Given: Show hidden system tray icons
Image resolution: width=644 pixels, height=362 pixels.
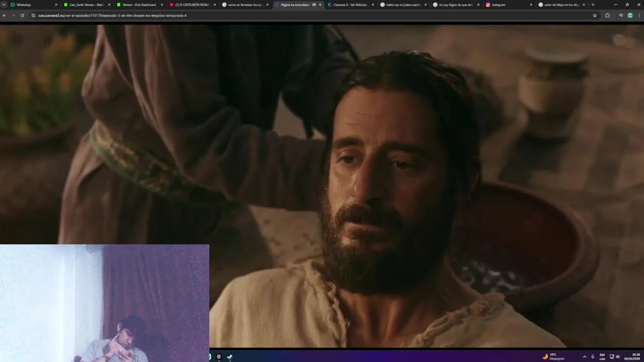Looking at the screenshot, I should click(x=584, y=356).
